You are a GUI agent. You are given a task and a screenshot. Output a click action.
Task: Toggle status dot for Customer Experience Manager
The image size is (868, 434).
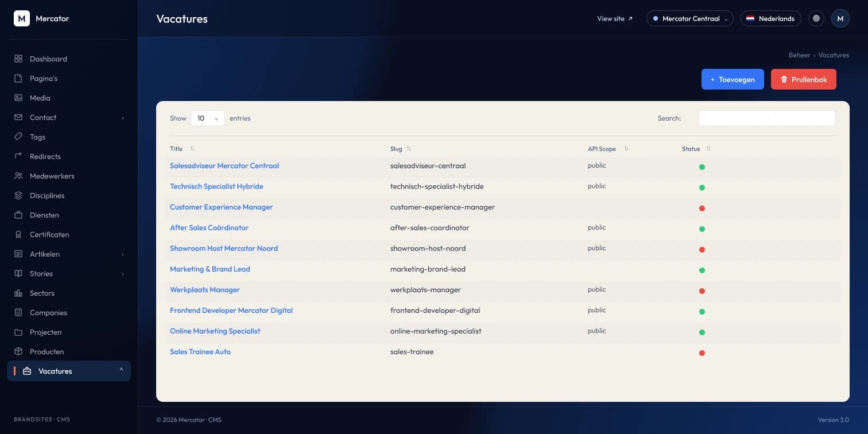tap(702, 208)
